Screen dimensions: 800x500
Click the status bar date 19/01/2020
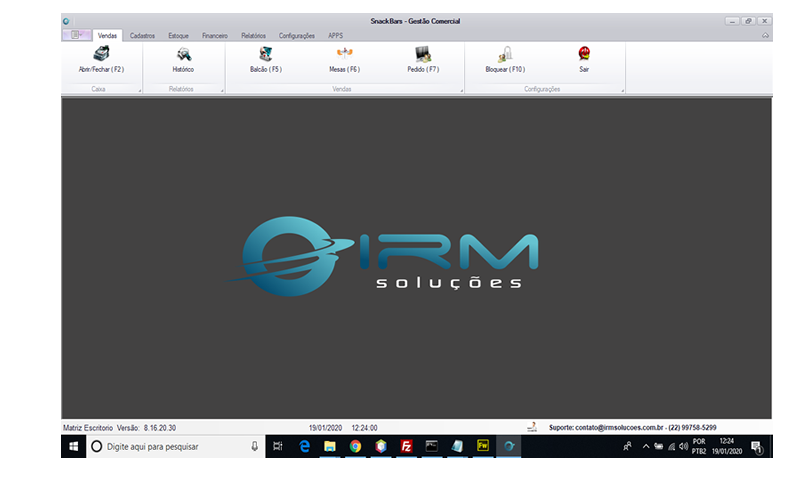tap(325, 428)
